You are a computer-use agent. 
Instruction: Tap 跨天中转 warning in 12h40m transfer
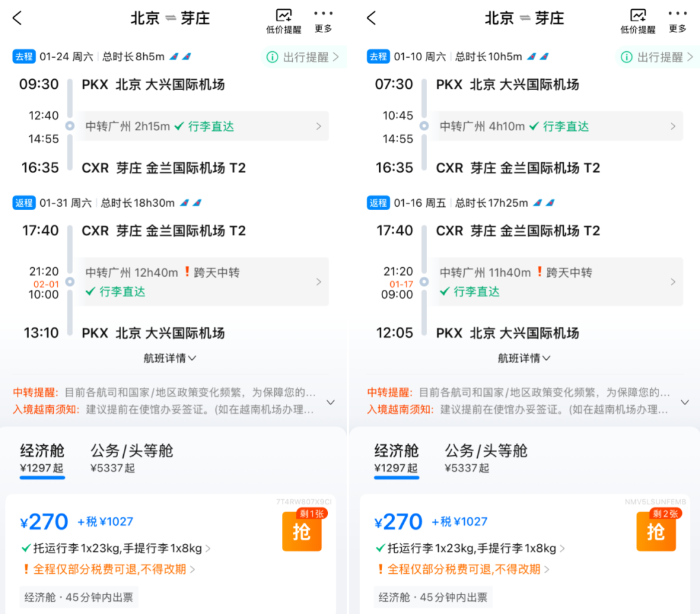tap(213, 272)
